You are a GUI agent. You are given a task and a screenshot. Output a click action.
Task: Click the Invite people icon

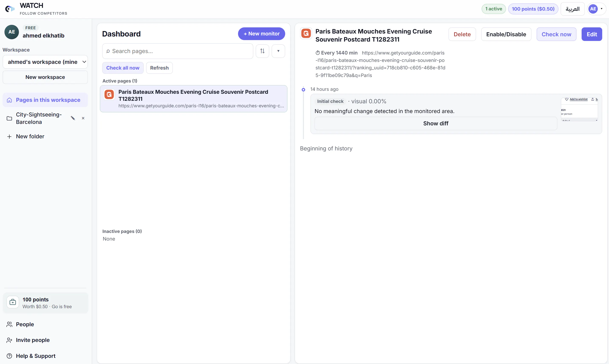(x=9, y=340)
